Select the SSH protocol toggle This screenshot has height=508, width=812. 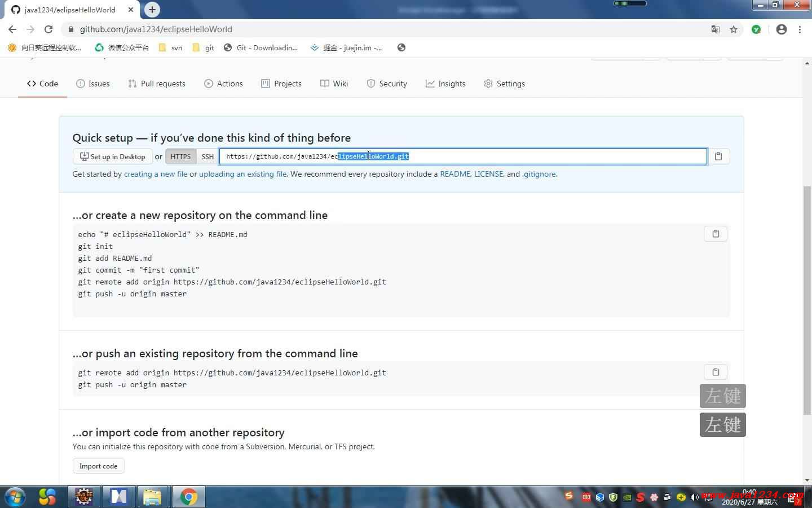[208, 156]
